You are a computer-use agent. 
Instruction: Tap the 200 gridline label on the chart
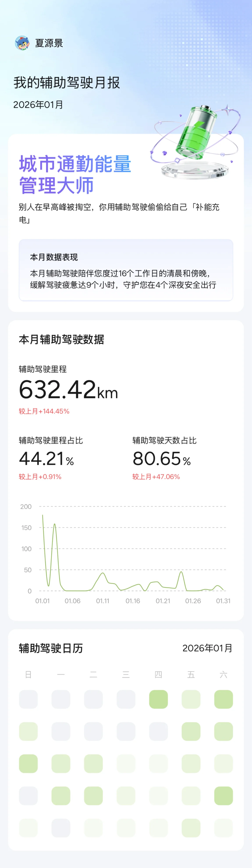coord(26,506)
